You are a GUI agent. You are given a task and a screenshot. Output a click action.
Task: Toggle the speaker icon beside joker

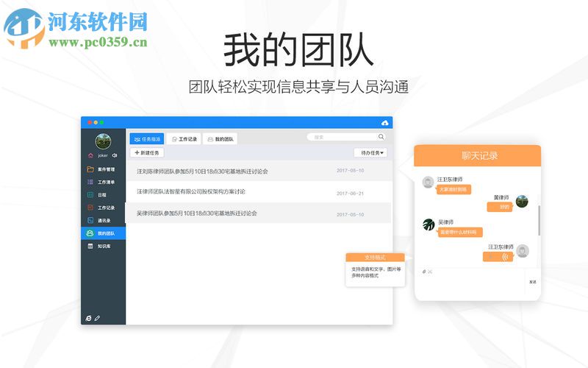tap(115, 155)
